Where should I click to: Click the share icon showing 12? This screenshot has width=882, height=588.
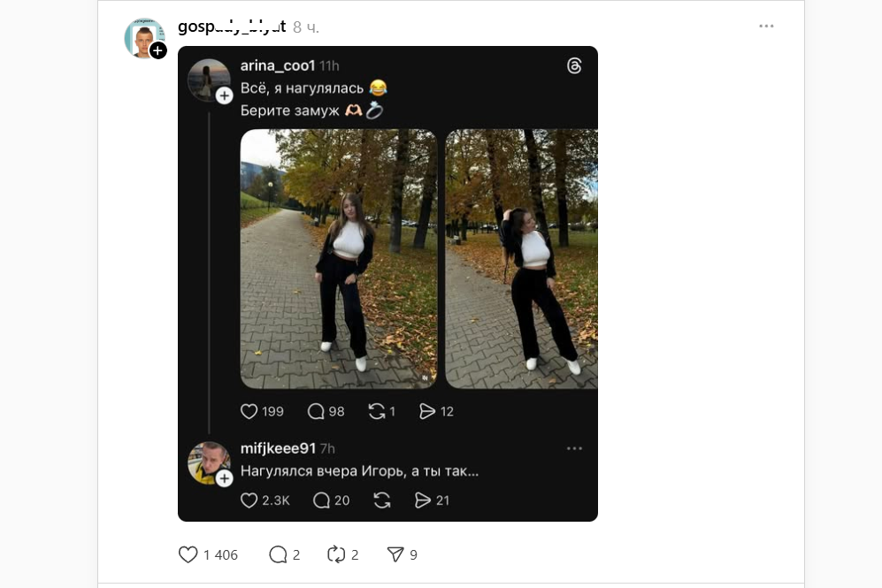(427, 411)
